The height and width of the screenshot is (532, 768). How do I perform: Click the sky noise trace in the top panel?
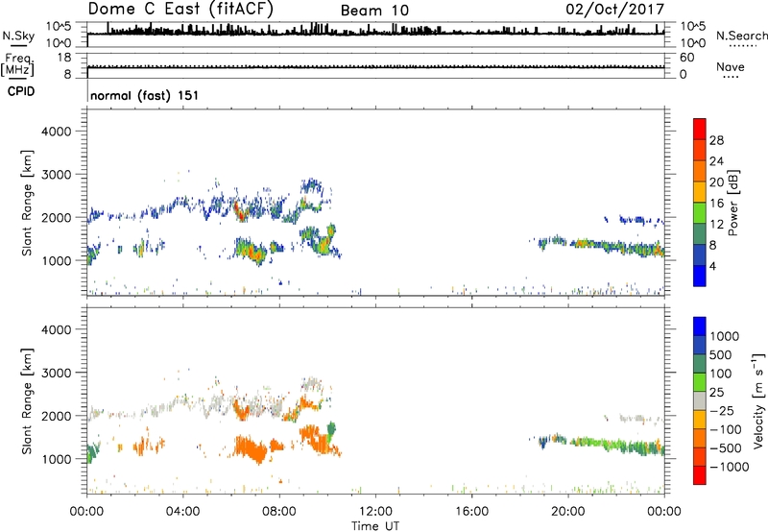pyautogui.click(x=375, y=33)
